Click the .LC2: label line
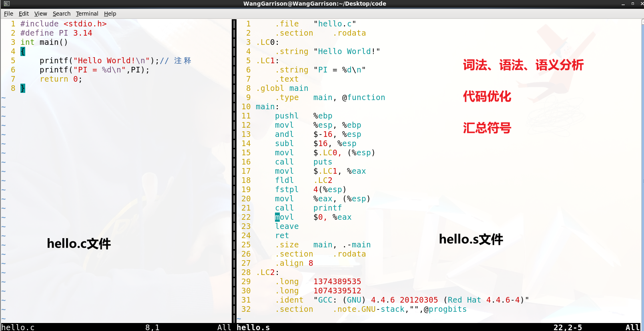The width and height of the screenshot is (644, 331). [267, 272]
